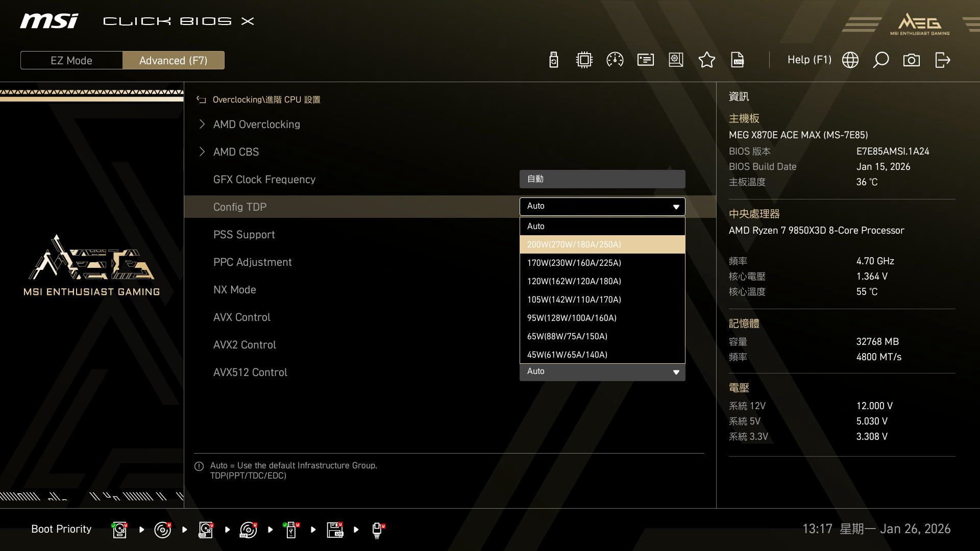Select the Advanced (F7) tab
The height and width of the screenshot is (551, 980).
click(173, 60)
